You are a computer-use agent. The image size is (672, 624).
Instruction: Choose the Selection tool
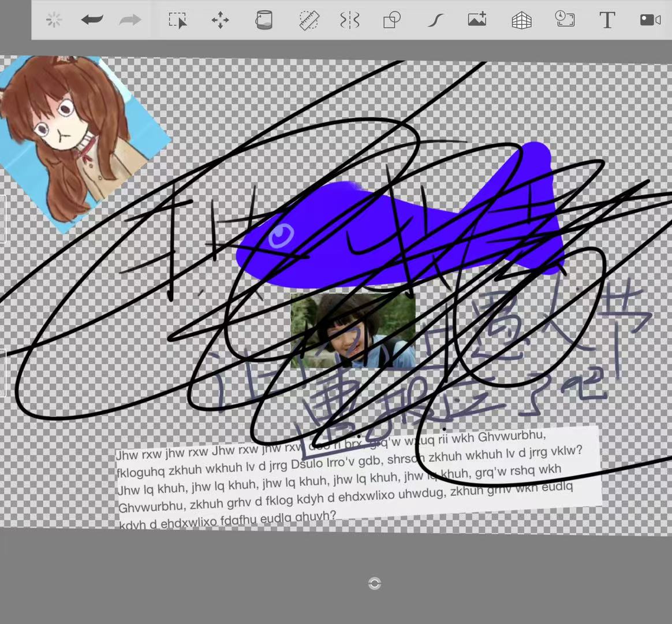pos(177,20)
